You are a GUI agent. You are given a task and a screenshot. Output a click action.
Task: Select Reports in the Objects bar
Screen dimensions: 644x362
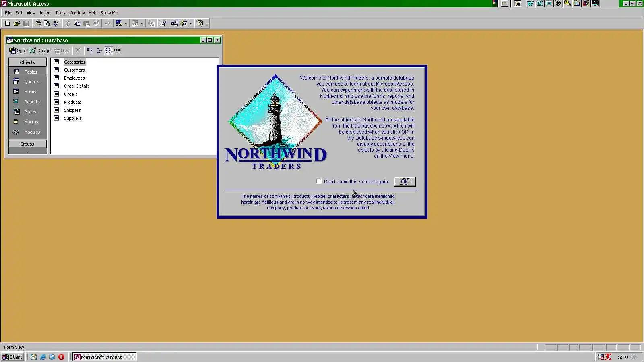pyautogui.click(x=27, y=102)
